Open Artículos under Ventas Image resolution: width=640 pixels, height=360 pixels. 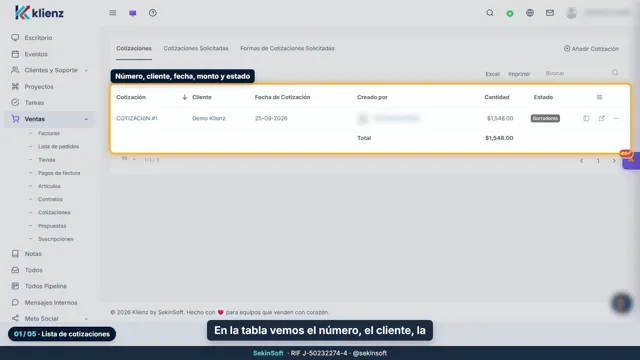coord(49,186)
